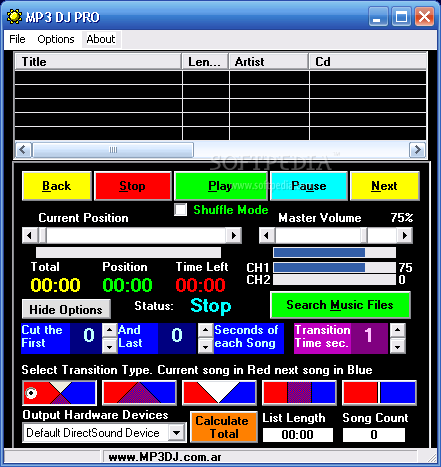This screenshot has width=441, height=467.
Task: Click the Current Position slider thumb
Action: [x=42, y=236]
